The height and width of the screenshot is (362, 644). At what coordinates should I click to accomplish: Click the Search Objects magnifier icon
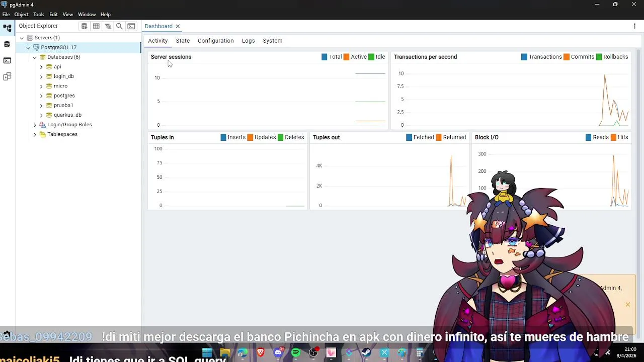pyautogui.click(x=119, y=26)
